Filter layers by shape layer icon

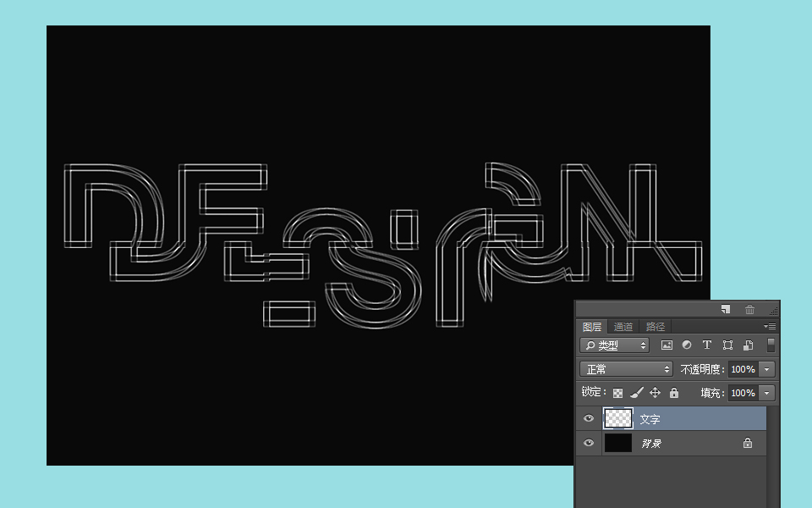pos(727,345)
